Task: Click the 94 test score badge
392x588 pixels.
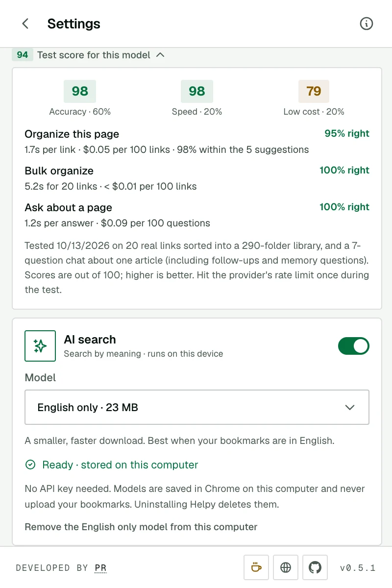Action: coord(23,55)
